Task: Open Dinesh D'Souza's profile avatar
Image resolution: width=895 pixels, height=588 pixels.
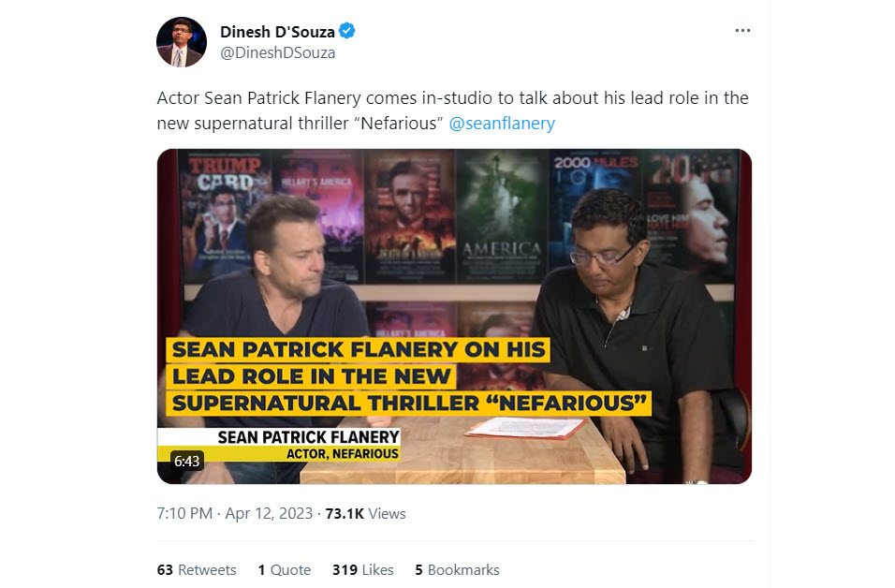Action: tap(182, 42)
